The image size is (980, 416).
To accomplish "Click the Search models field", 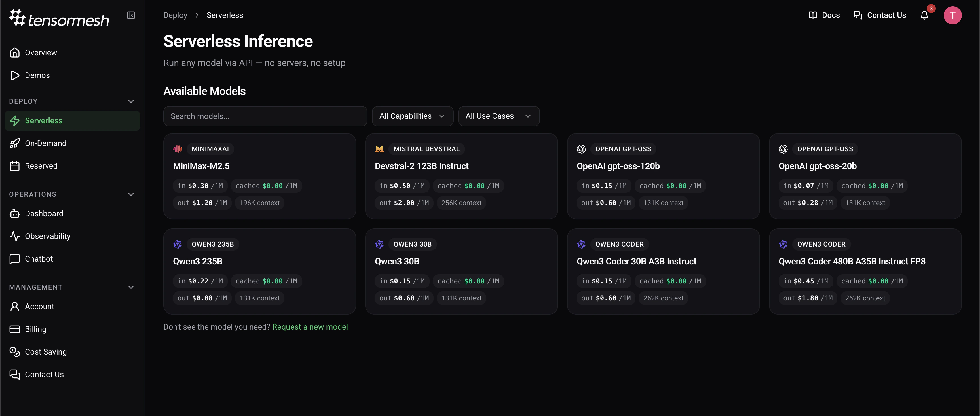I will tap(265, 116).
